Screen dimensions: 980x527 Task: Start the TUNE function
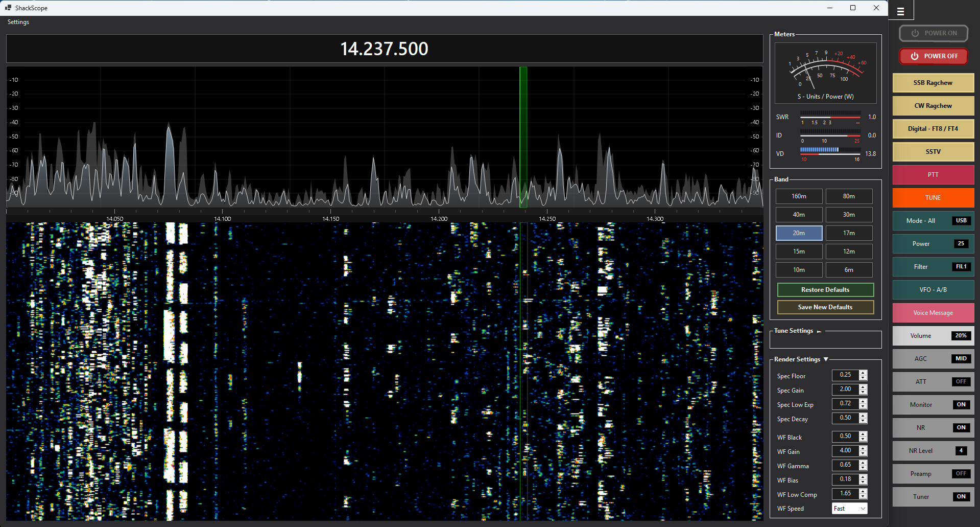pos(933,198)
